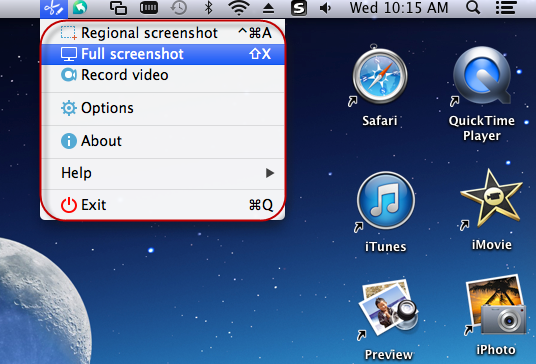This screenshot has height=364, width=536.
Task: Open the volume speaker menu
Action: (325, 8)
